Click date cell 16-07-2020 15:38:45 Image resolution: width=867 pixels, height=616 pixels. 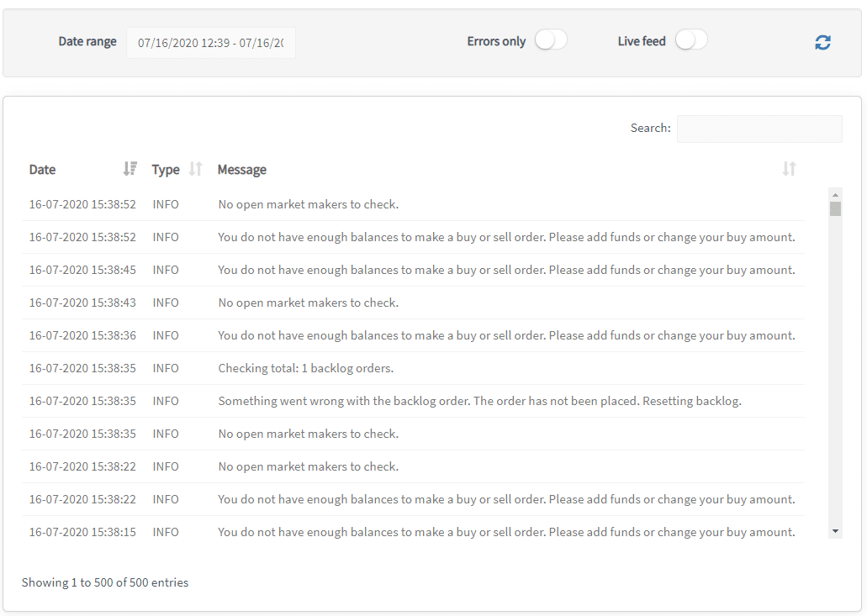[82, 270]
